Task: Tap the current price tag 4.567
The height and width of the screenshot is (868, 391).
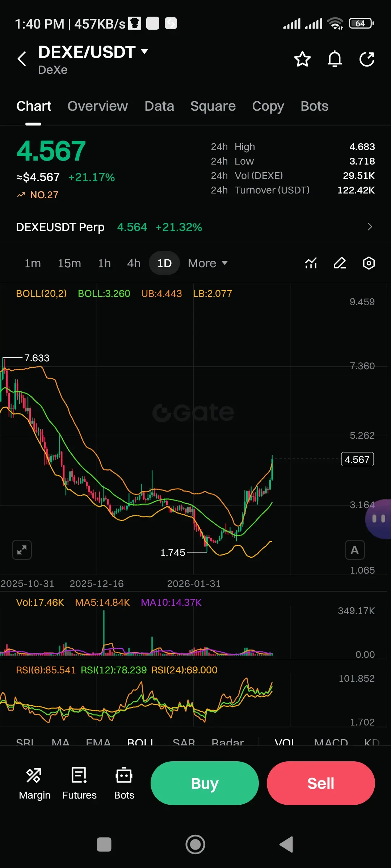Action: pyautogui.click(x=357, y=459)
